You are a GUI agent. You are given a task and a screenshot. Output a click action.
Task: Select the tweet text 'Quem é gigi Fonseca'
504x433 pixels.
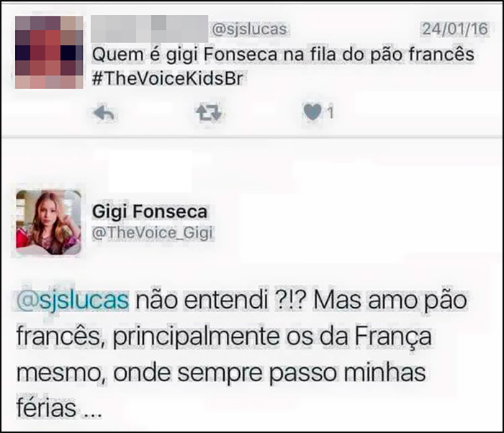tap(184, 54)
